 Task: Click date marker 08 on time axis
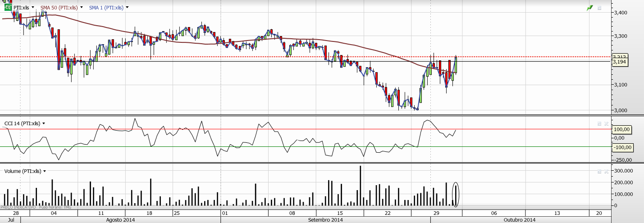(292, 213)
